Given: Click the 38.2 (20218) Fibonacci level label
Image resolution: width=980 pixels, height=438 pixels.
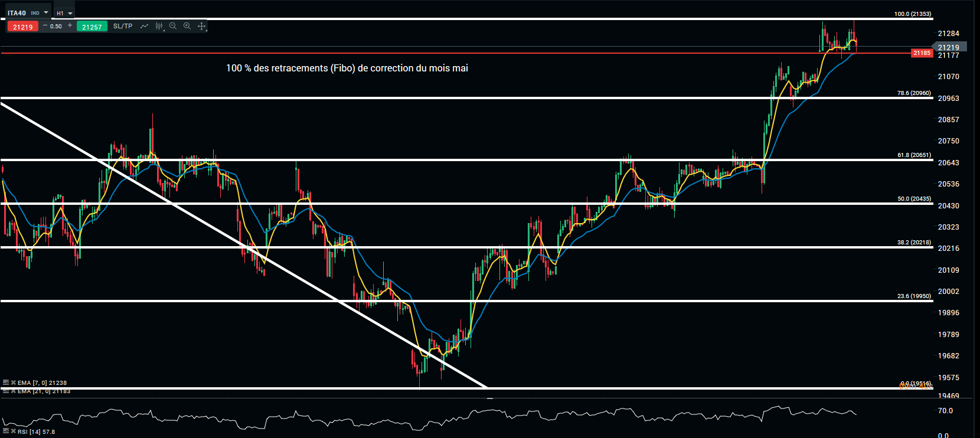Looking at the screenshot, I should coord(914,243).
